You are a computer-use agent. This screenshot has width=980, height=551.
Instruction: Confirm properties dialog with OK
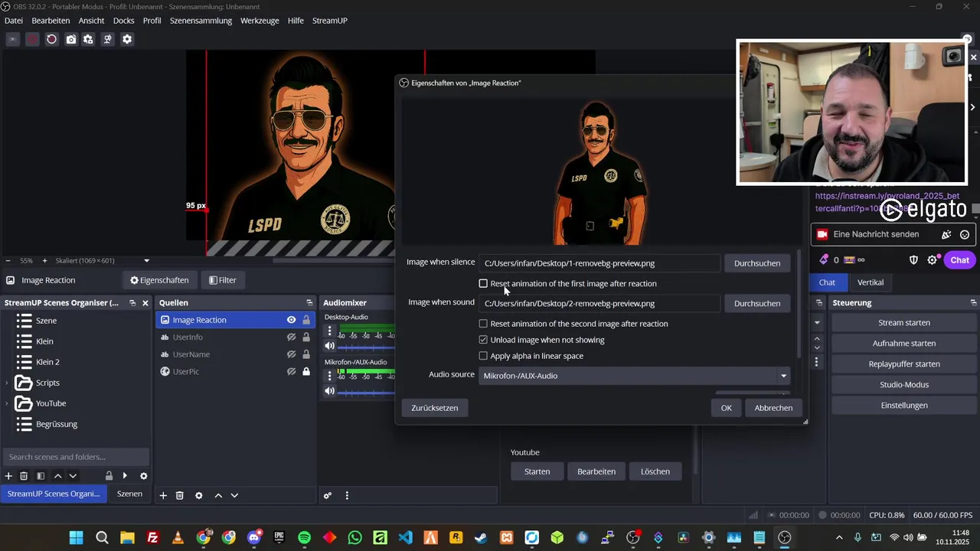coord(726,408)
